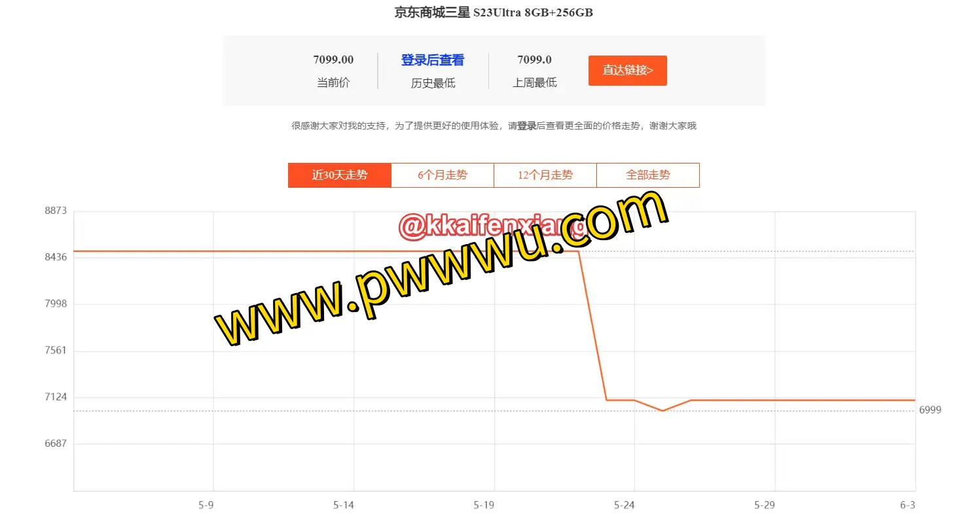Click the 5-9 date on x-axis
Screen dimensions: 980x524
pos(206,505)
